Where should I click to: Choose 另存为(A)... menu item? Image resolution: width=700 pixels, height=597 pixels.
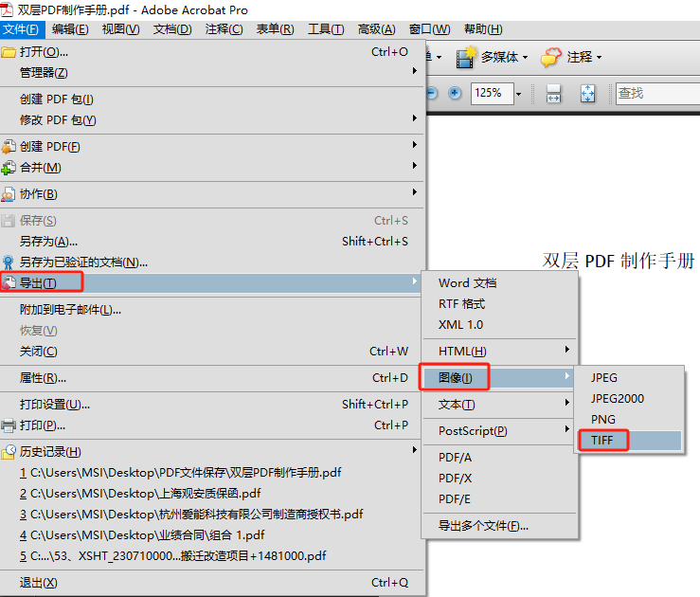click(212, 242)
